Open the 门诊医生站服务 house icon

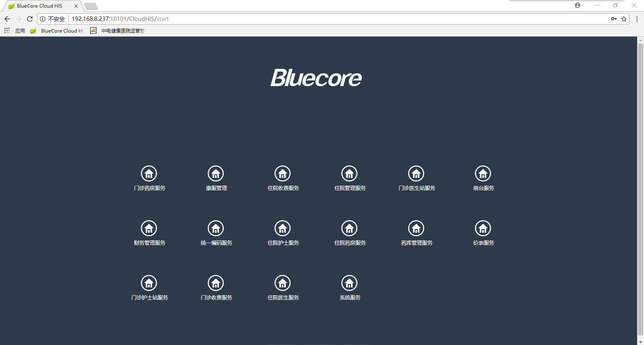416,174
